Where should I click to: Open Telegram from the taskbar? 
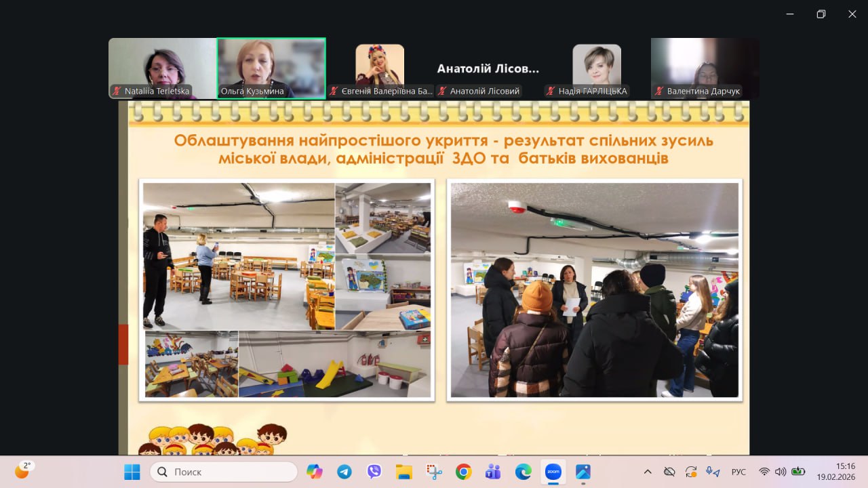click(x=344, y=472)
